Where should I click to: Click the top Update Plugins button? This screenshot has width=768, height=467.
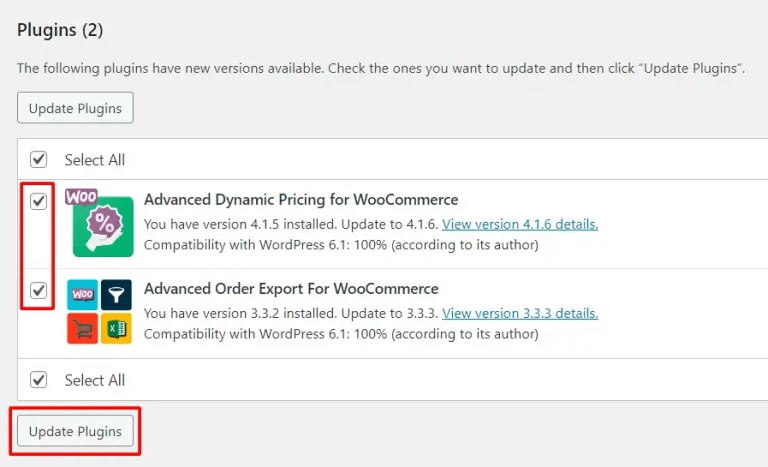click(x=75, y=108)
